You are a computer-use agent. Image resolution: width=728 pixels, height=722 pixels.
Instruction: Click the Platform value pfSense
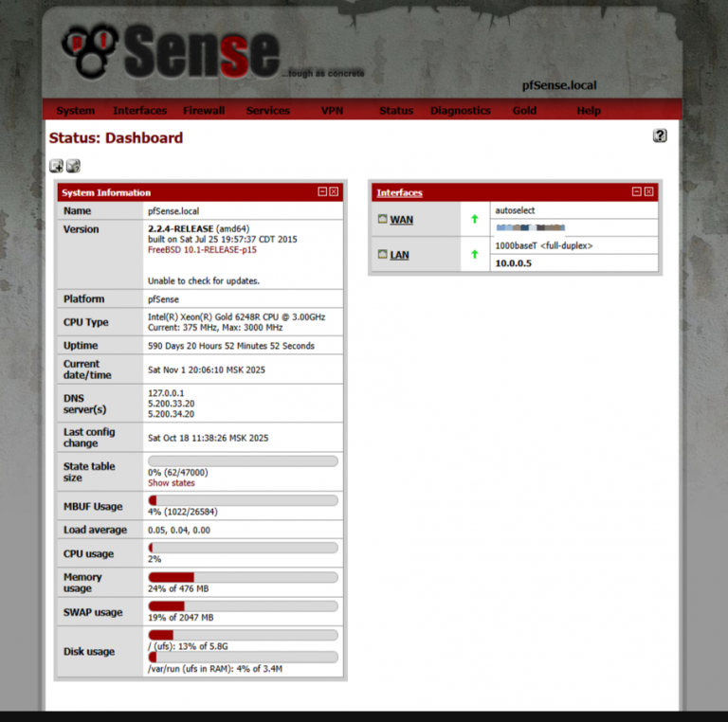[x=163, y=299]
